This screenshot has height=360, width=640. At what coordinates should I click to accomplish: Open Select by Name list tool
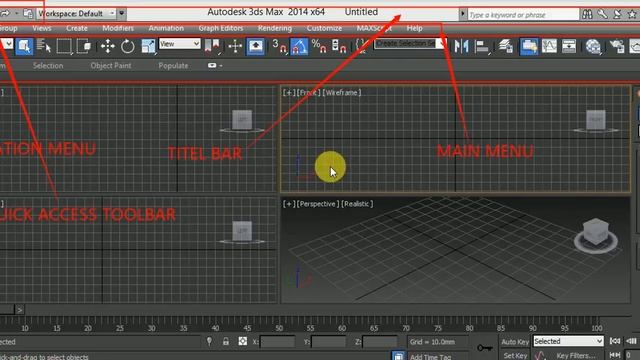(44, 46)
